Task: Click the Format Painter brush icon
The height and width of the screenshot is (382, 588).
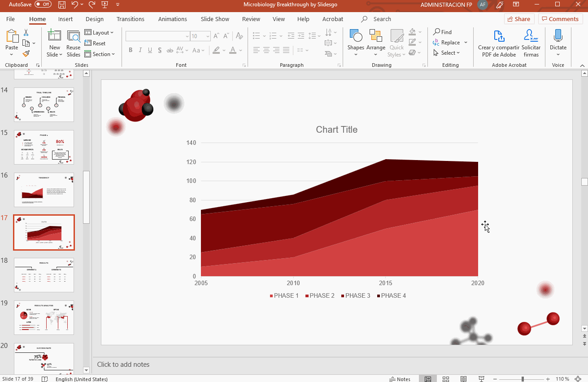Action: pos(26,54)
